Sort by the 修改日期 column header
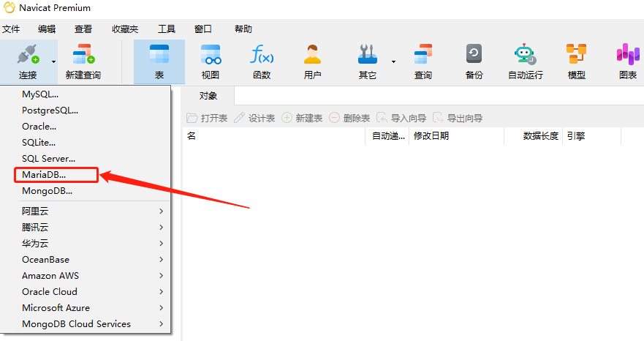 coord(456,136)
